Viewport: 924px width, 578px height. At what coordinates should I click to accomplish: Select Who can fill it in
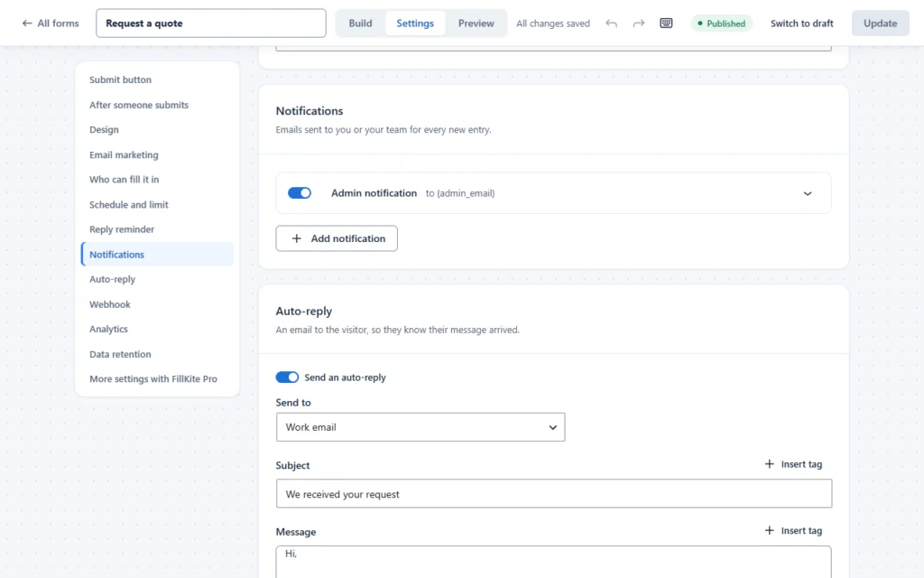coord(157,180)
